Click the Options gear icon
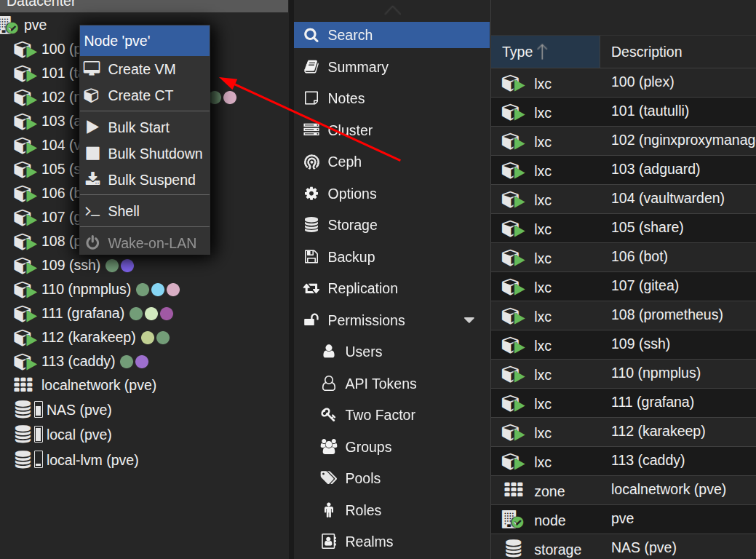 311,194
